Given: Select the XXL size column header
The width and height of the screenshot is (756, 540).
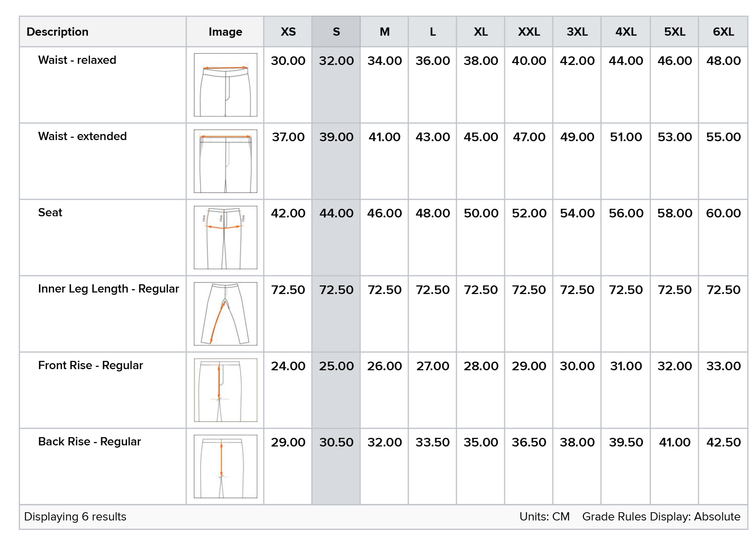Looking at the screenshot, I should pyautogui.click(x=529, y=32).
